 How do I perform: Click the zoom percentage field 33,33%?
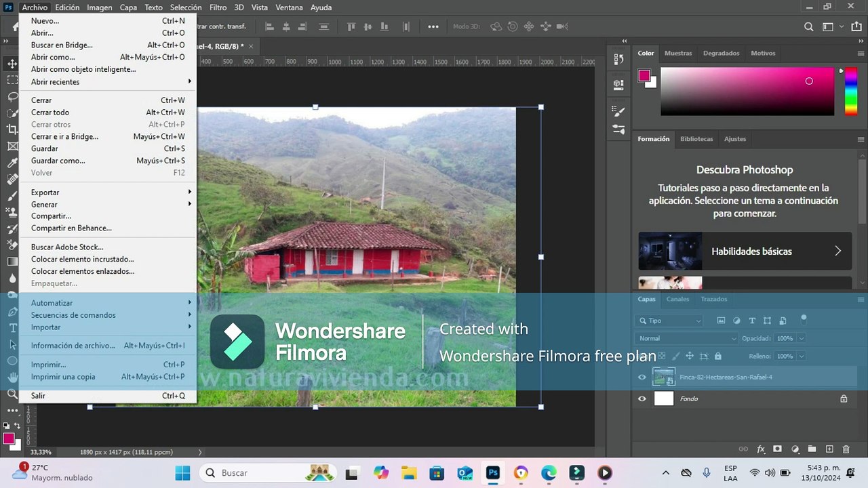click(42, 452)
